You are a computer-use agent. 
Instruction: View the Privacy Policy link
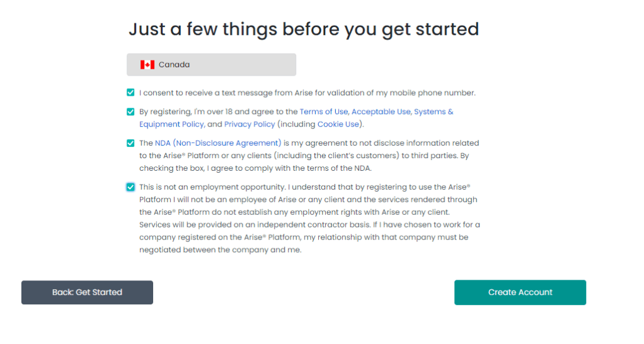tap(250, 124)
